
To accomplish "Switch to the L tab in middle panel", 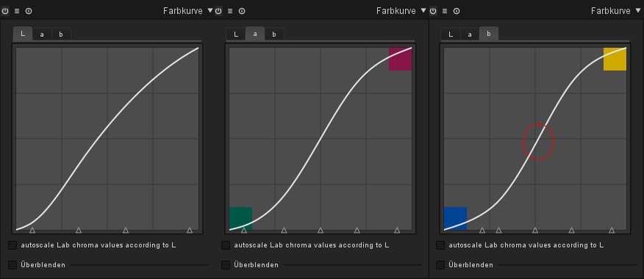I will [x=236, y=35].
